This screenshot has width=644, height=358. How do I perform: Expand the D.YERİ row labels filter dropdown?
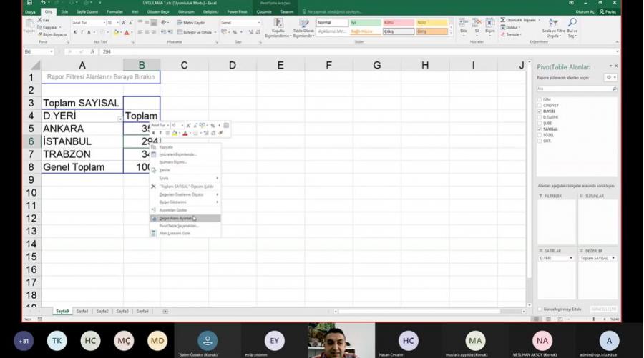tap(119, 117)
